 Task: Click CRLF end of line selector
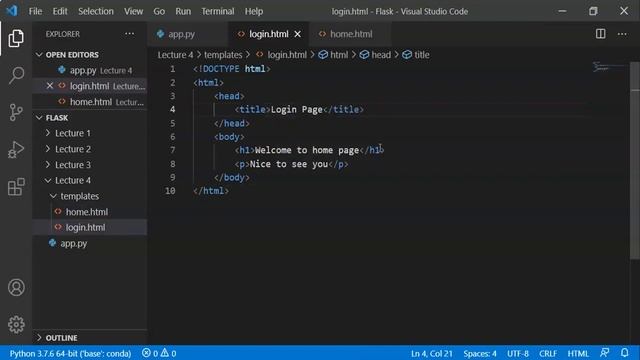[x=548, y=353]
